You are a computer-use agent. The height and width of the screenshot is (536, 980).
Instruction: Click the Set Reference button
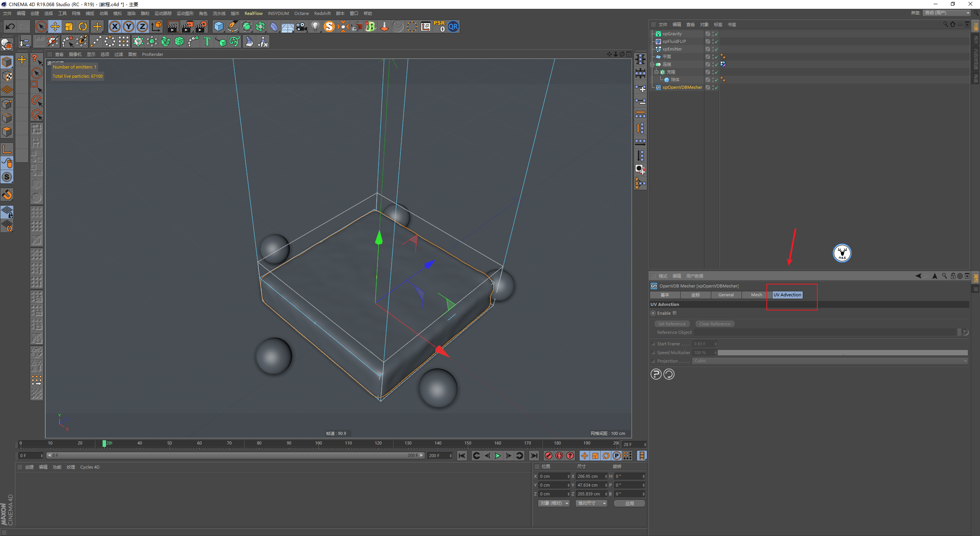672,324
